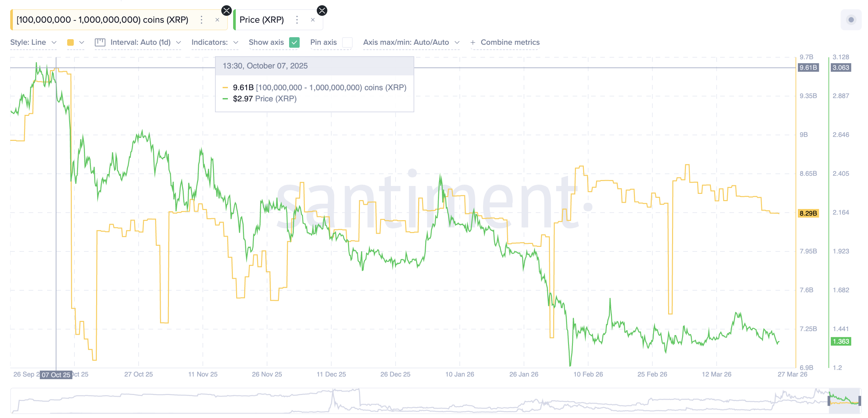Uncheck the Show axis checkbox
Screen dimensions: 868x418
(294, 42)
